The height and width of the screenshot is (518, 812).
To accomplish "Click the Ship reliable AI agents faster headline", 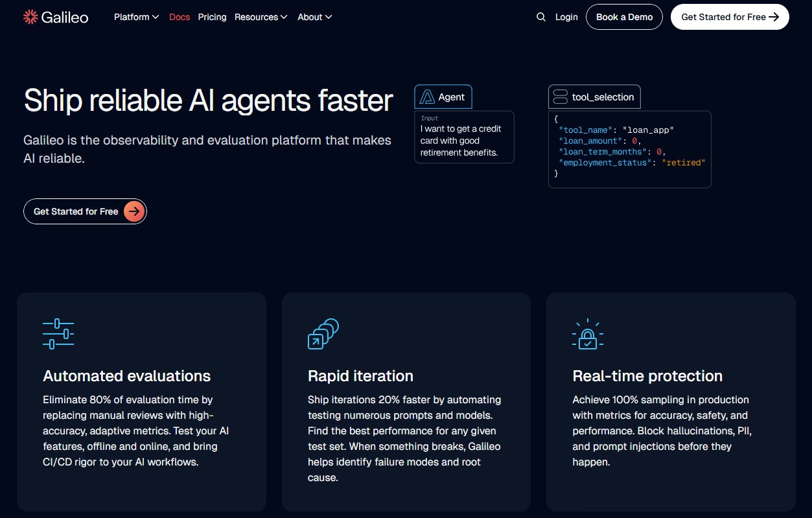I will tap(209, 100).
